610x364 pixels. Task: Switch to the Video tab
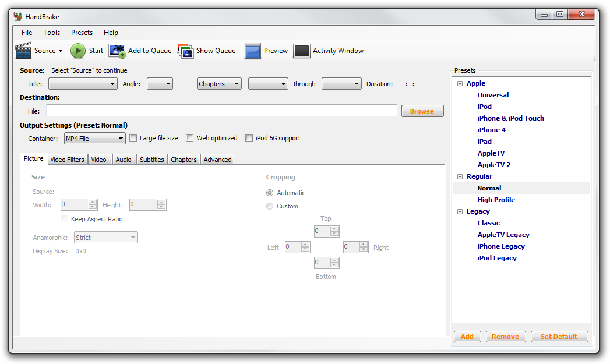pyautogui.click(x=99, y=160)
